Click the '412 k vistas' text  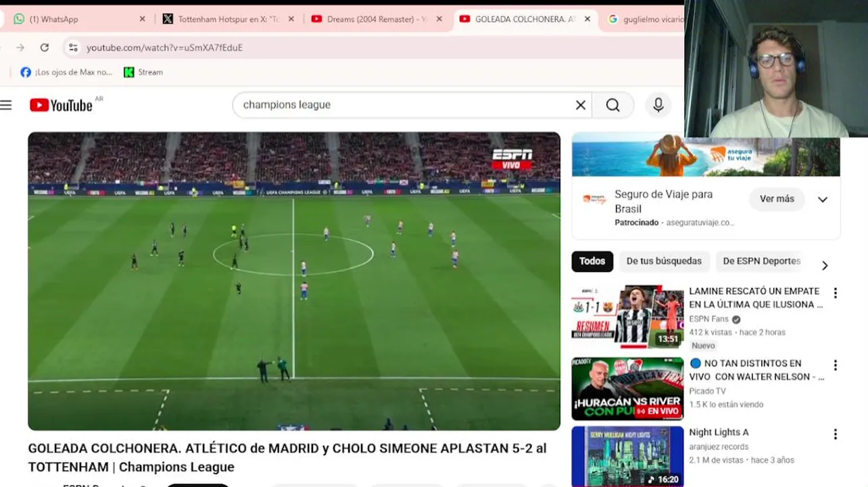tap(710, 332)
